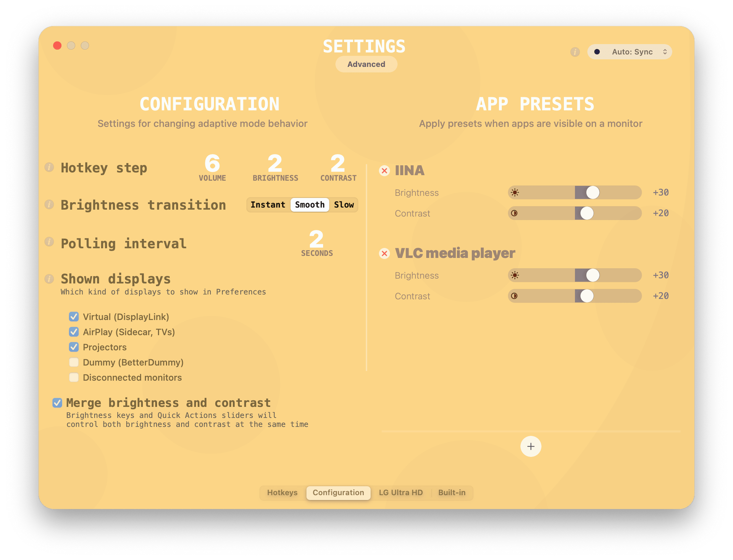Click the +20 value on VLC Contrast

pyautogui.click(x=661, y=296)
